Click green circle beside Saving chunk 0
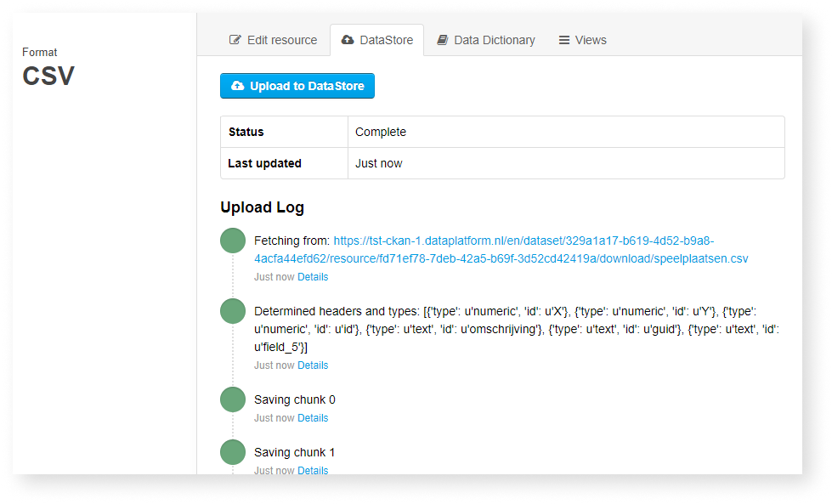This screenshot has width=832, height=504. click(x=233, y=399)
